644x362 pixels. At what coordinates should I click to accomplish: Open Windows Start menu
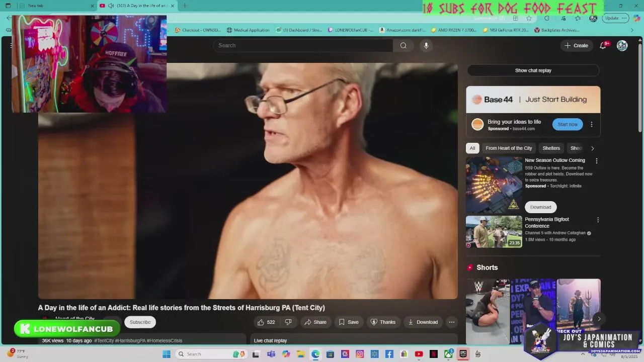(x=167, y=354)
